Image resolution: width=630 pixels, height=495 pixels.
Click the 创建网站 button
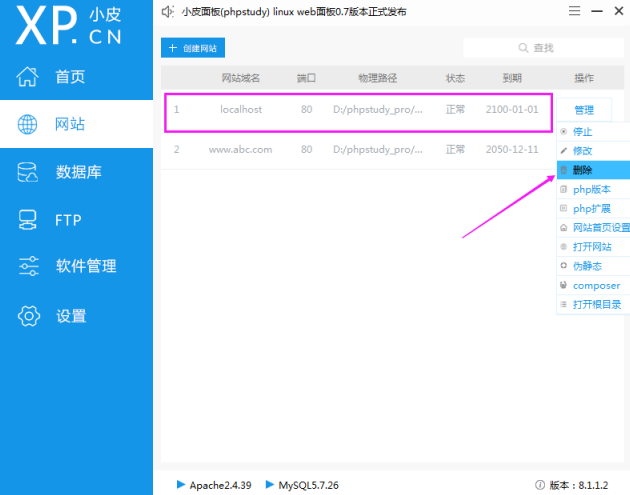click(x=192, y=48)
